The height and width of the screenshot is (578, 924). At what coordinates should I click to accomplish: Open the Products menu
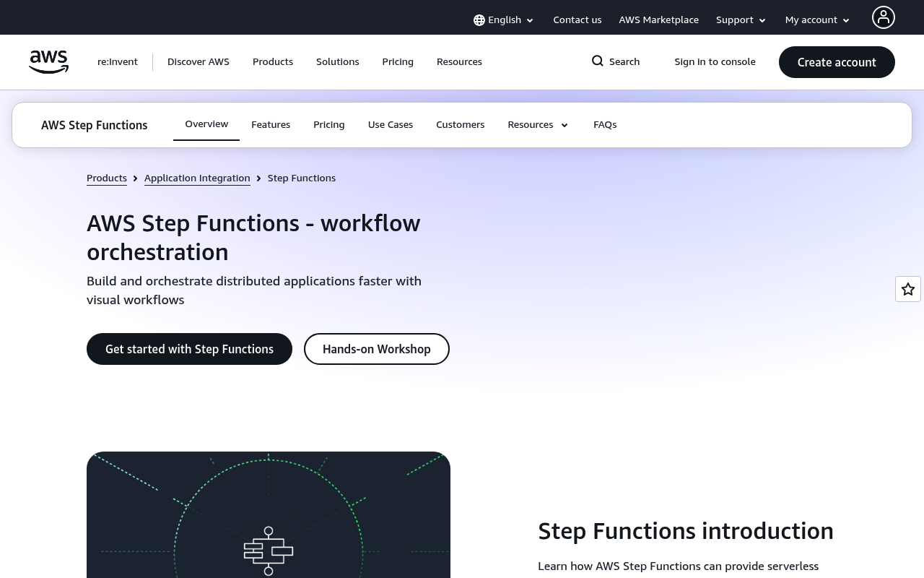click(273, 62)
